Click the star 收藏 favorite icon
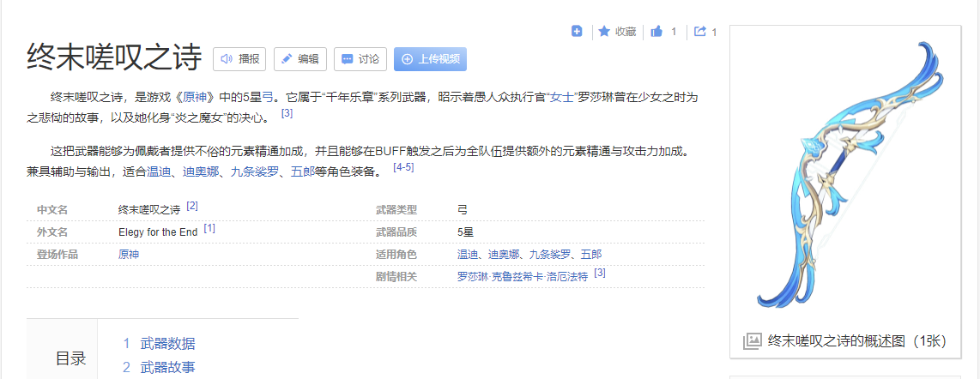The height and width of the screenshot is (379, 980). coord(604,31)
